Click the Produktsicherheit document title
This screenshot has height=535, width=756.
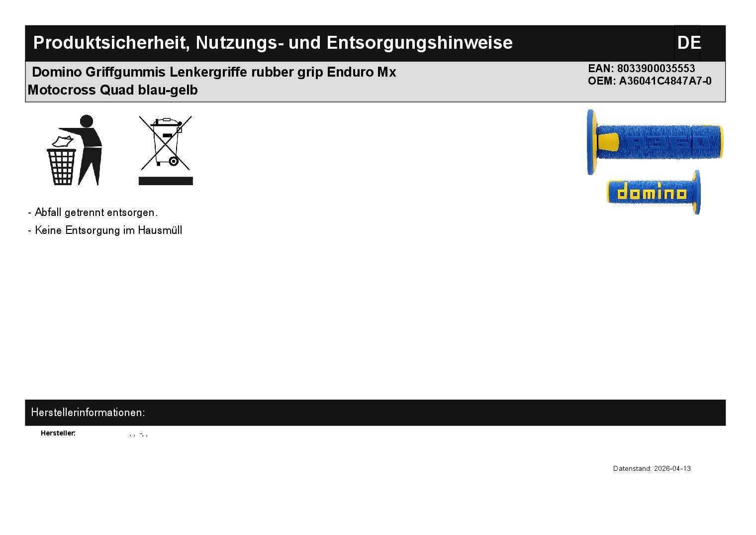[x=273, y=43]
